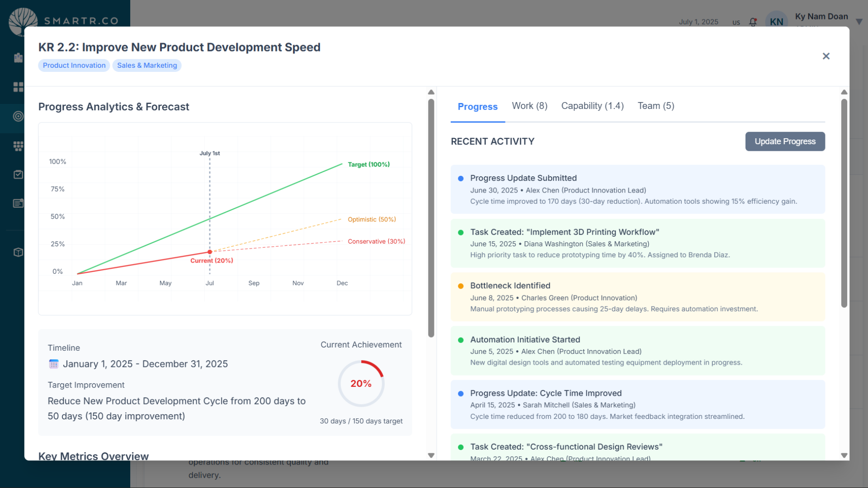Click the Smartr.co tree logo

click(x=23, y=18)
